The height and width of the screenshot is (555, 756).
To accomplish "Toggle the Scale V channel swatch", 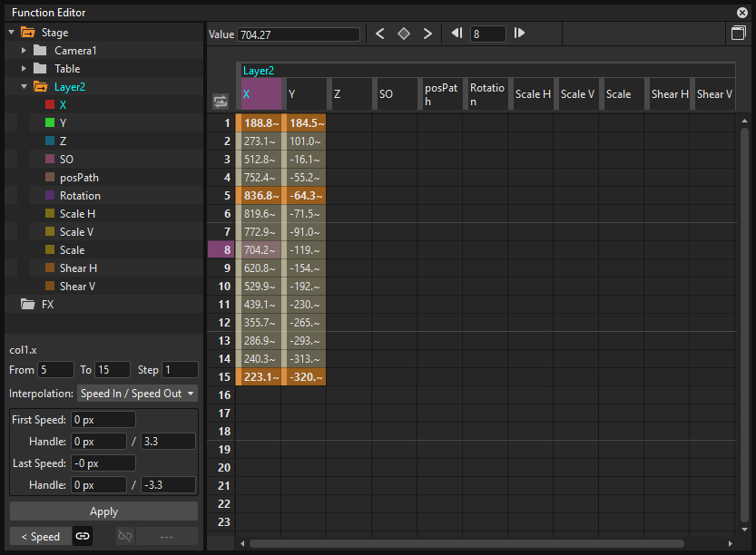I will pyautogui.click(x=50, y=231).
